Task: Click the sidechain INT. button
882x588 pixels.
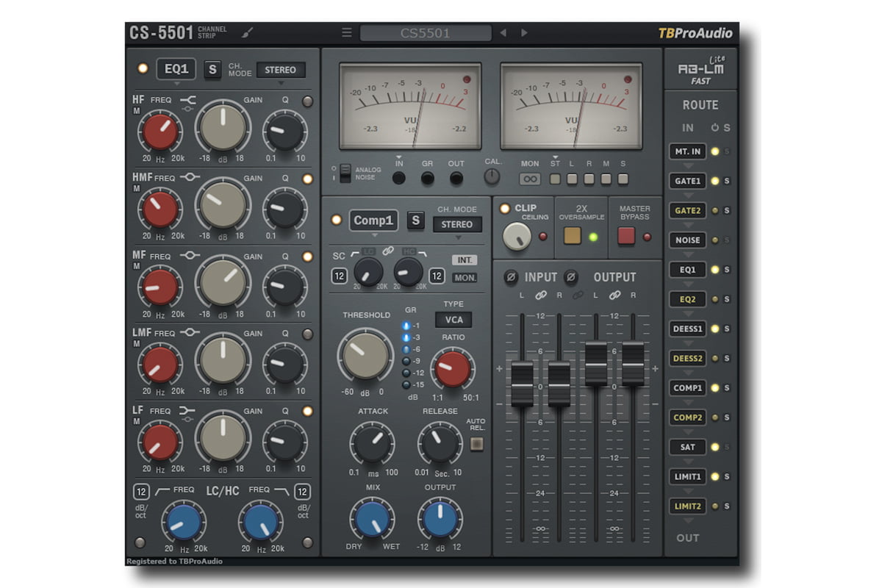Action: [x=465, y=260]
